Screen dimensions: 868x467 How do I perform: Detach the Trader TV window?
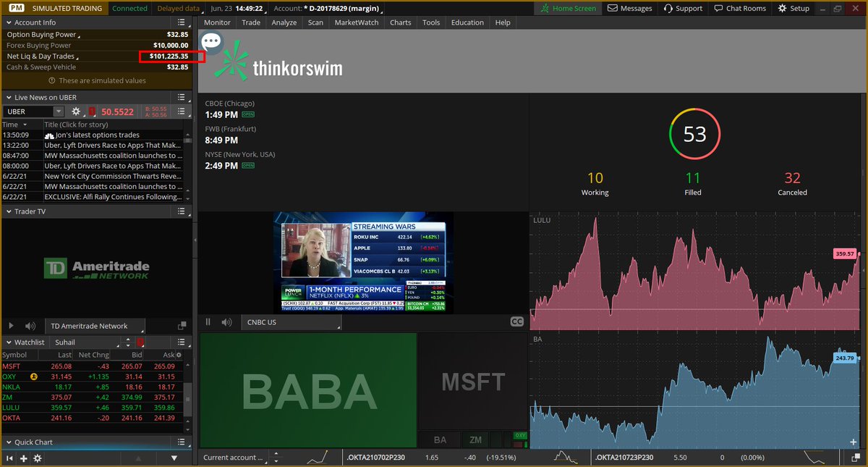(x=182, y=327)
